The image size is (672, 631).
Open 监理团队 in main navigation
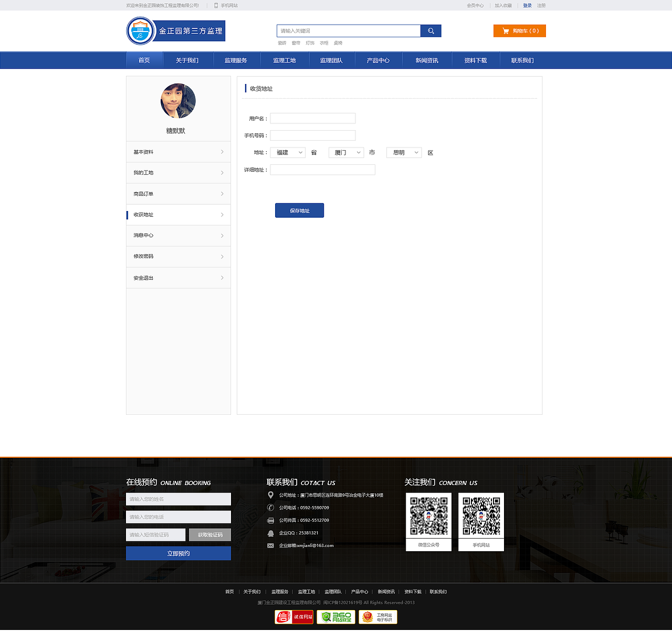tap(331, 60)
